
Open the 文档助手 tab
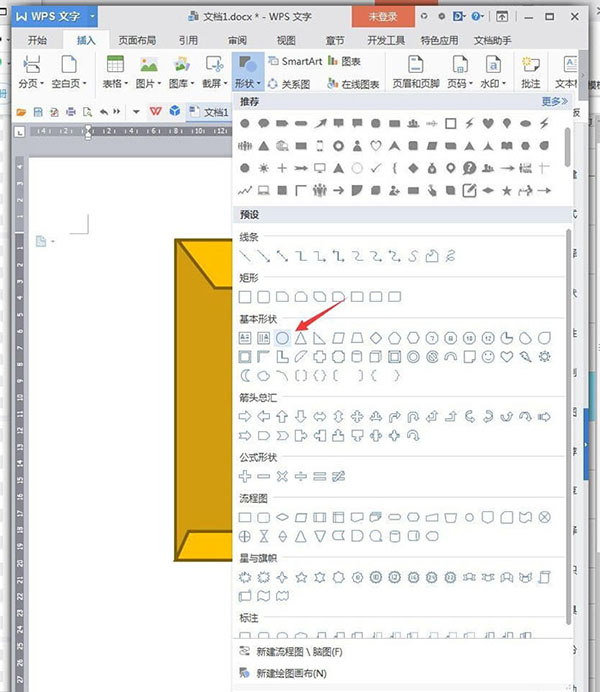[x=492, y=41]
